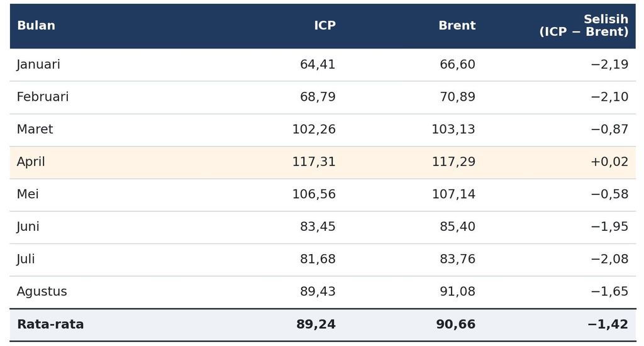The image size is (644, 346).
Task: Click the Bulan column header
Action: coord(36,25)
